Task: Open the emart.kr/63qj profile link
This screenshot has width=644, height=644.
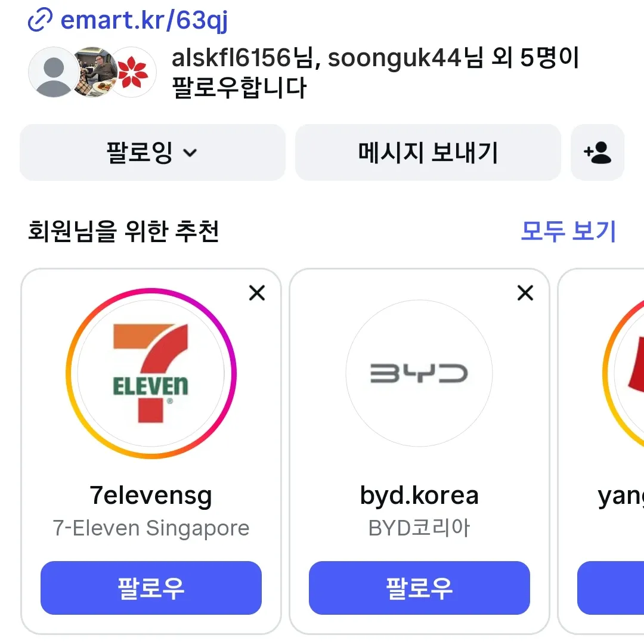Action: pyautogui.click(x=144, y=20)
